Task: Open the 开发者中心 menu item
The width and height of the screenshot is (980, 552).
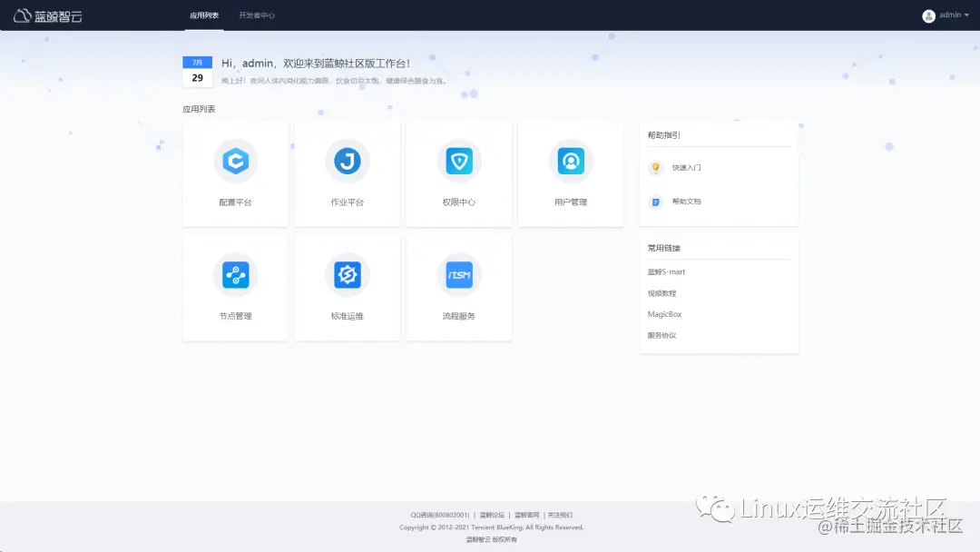Action: tap(257, 14)
